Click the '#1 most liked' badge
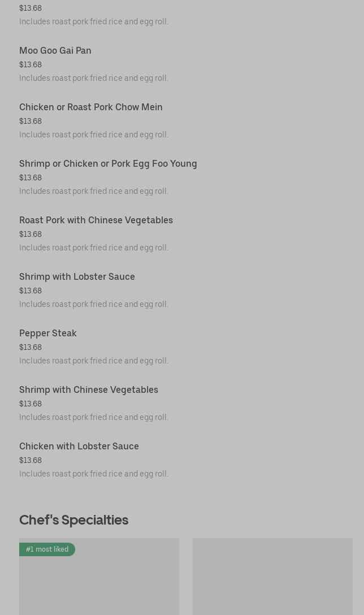Screen dimensions: 364x615 click(x=47, y=549)
